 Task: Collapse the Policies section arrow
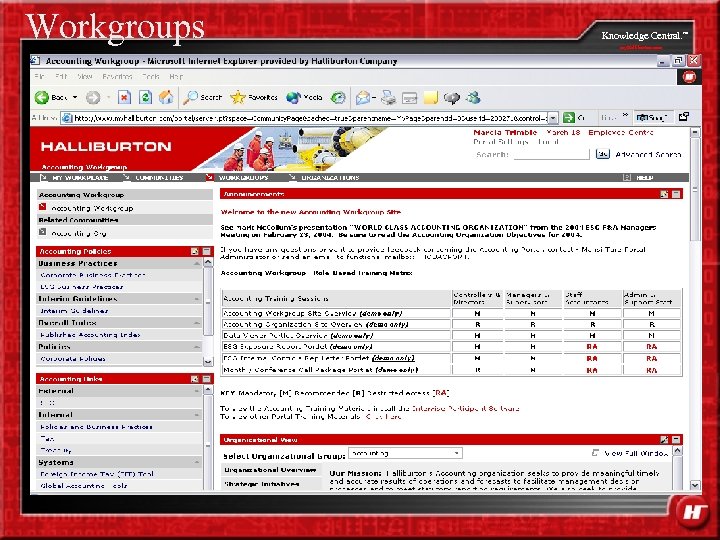click(x=197, y=347)
